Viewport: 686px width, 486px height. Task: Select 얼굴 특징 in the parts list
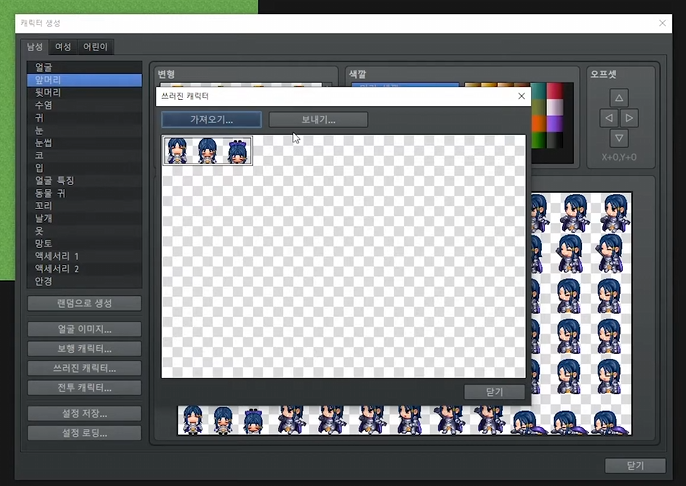(84, 181)
